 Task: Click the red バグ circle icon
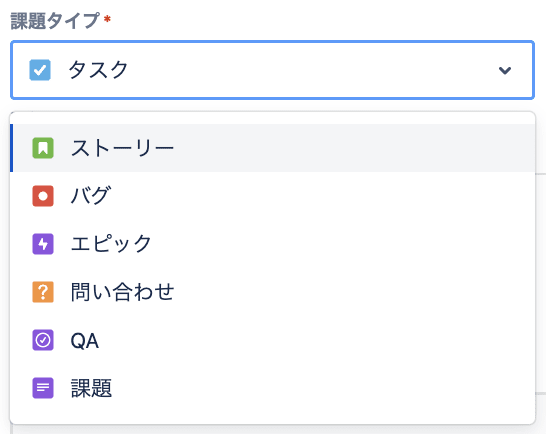point(43,196)
